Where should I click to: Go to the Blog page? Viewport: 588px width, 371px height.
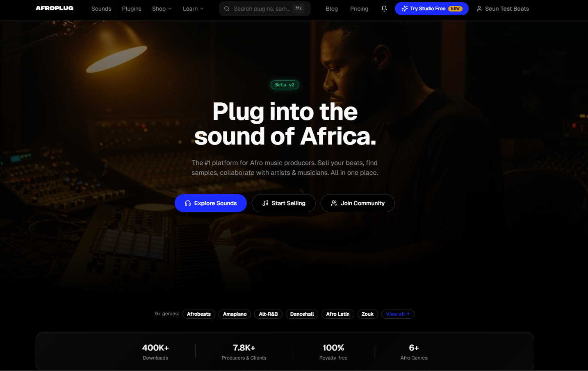click(332, 9)
